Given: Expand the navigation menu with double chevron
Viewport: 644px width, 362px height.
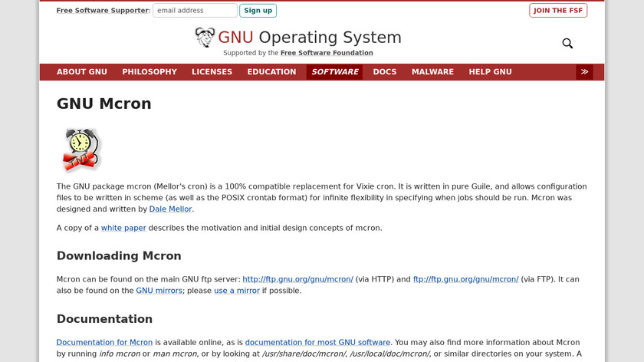Looking at the screenshot, I should 584,72.
